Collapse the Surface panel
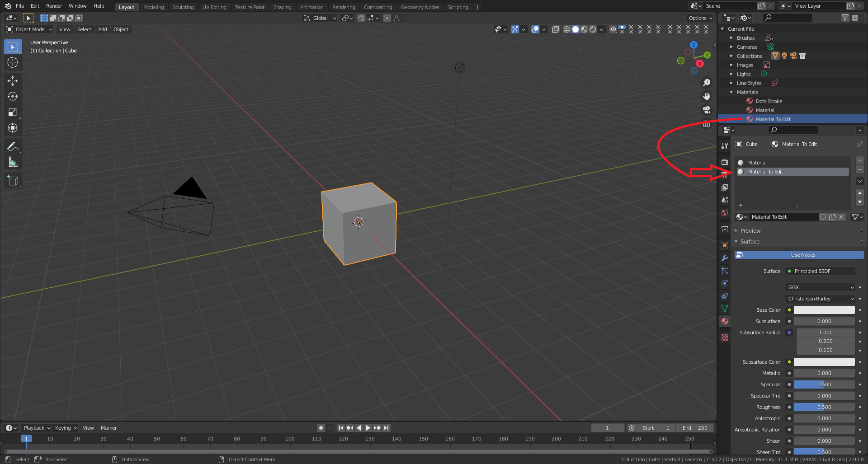The height and width of the screenshot is (464, 868). click(x=750, y=242)
